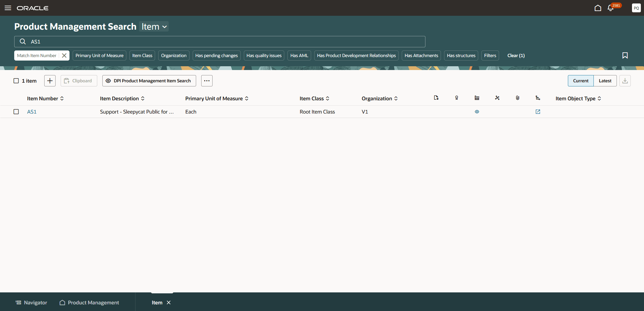Click the Support - Sleepycat Public description cell
Screen dimensions: 644x311
[137, 112]
